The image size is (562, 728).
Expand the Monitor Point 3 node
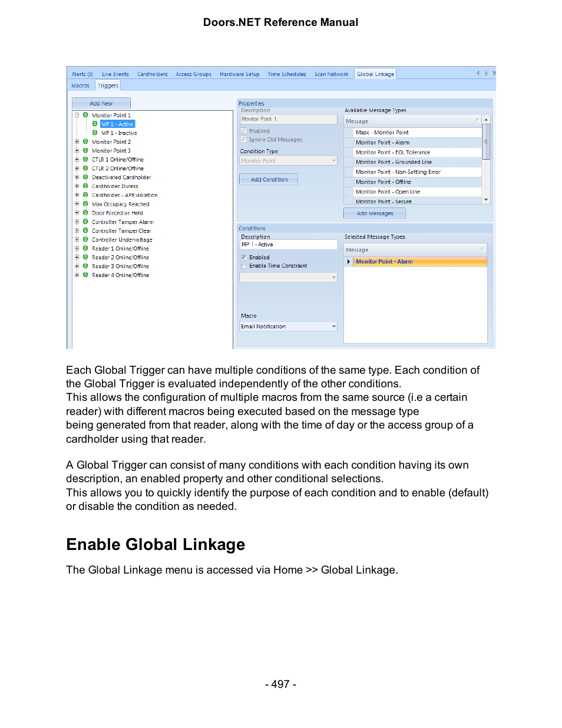(77, 151)
